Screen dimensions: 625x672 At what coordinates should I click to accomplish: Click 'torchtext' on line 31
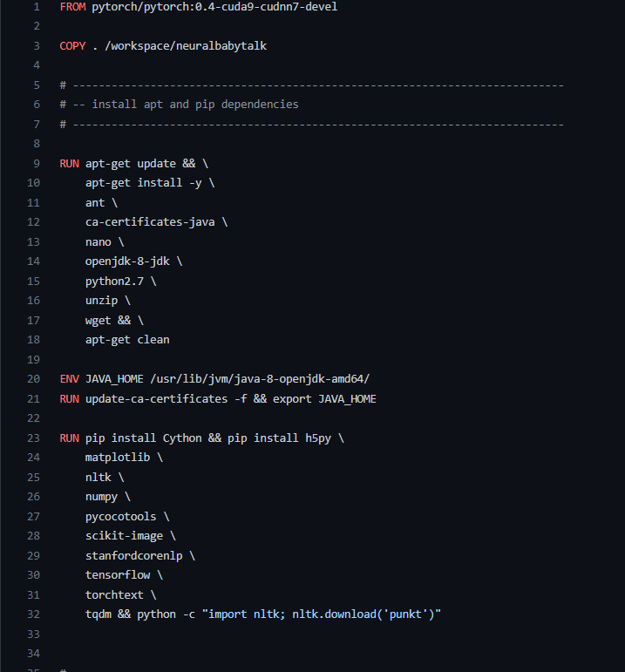(114, 594)
